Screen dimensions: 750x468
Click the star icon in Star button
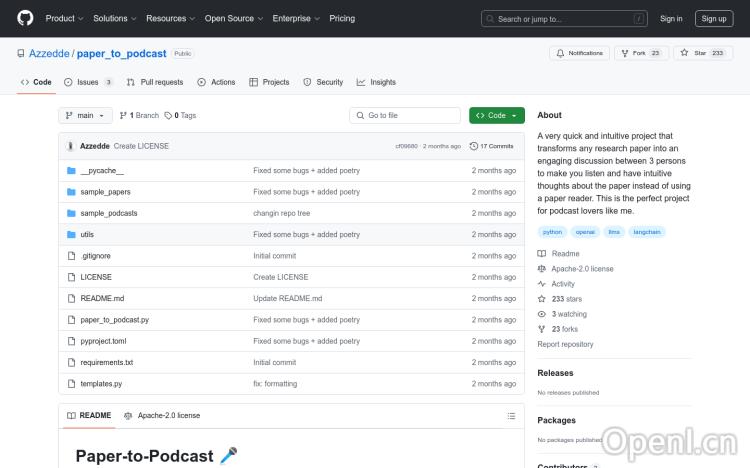(684, 53)
